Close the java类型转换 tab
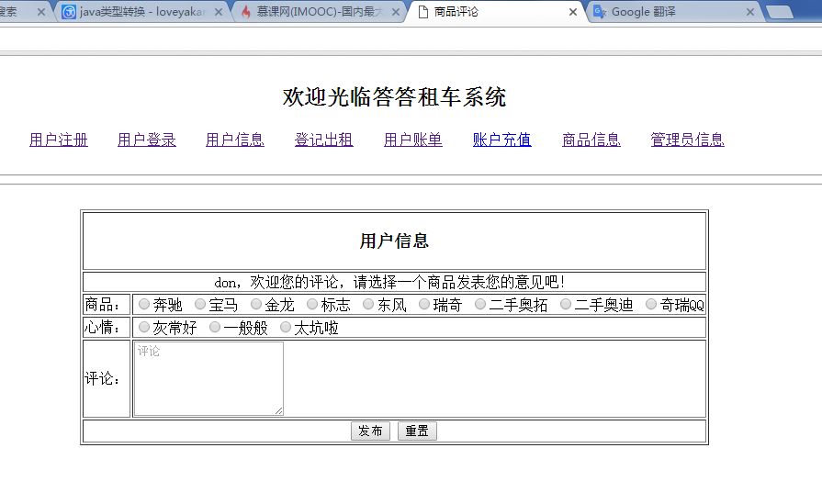The height and width of the screenshot is (504, 822). 219,12
